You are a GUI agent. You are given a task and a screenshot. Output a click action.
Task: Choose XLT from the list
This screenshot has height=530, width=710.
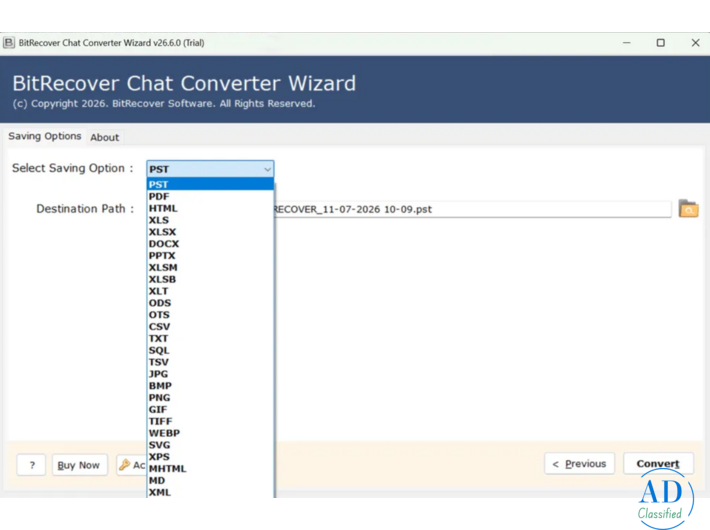point(210,291)
